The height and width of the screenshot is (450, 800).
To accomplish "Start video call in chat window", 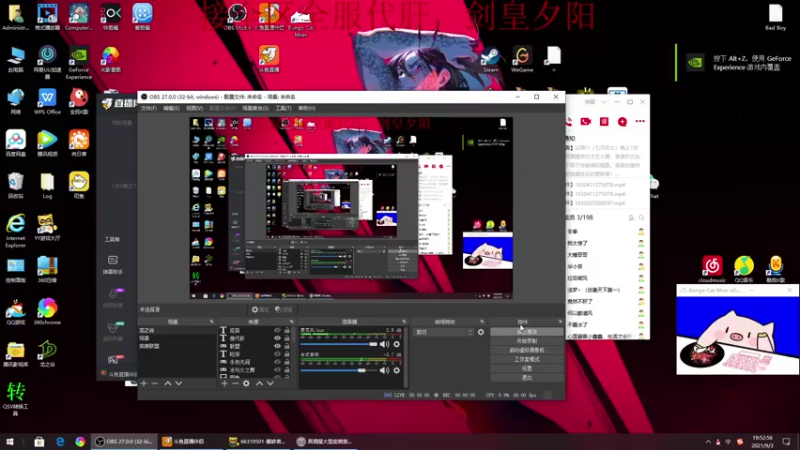I will [586, 121].
